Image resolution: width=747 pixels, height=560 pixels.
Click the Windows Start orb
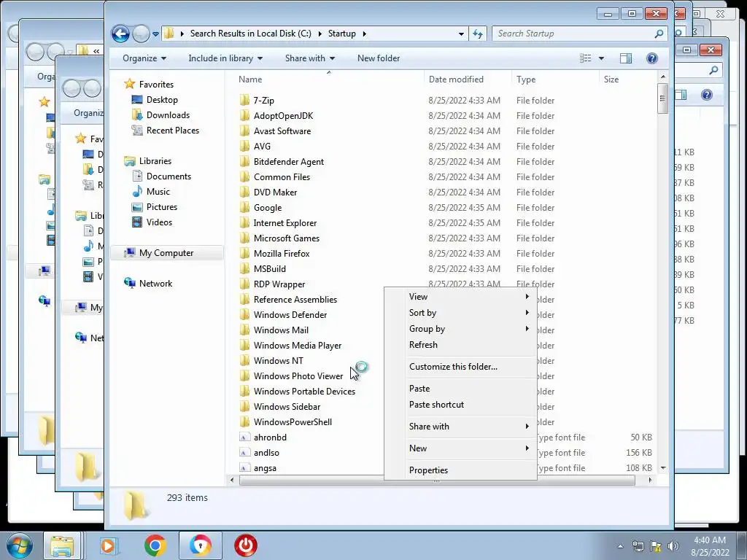click(19, 545)
